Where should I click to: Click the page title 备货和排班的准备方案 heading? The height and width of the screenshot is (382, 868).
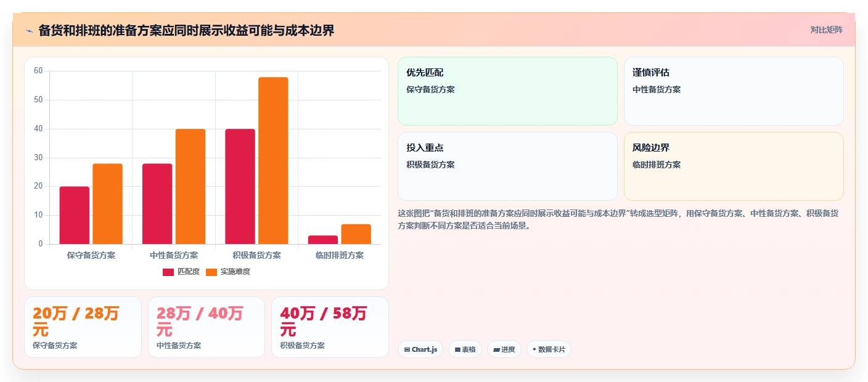[186, 30]
